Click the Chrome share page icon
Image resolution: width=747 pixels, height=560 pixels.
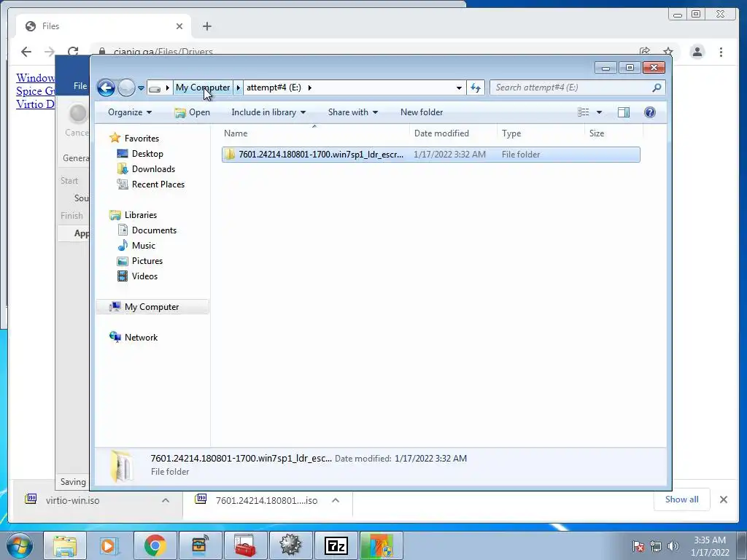[645, 52]
